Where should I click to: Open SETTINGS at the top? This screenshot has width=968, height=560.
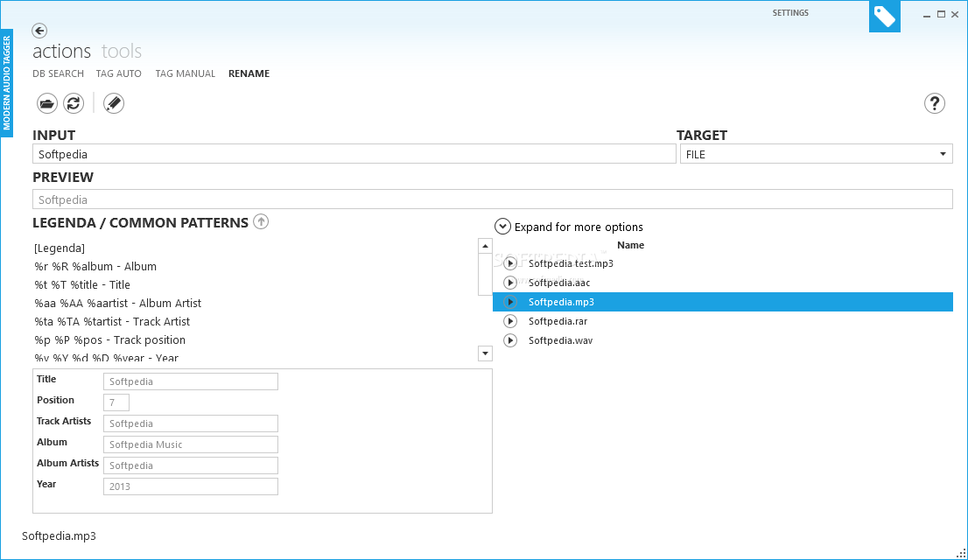(790, 13)
